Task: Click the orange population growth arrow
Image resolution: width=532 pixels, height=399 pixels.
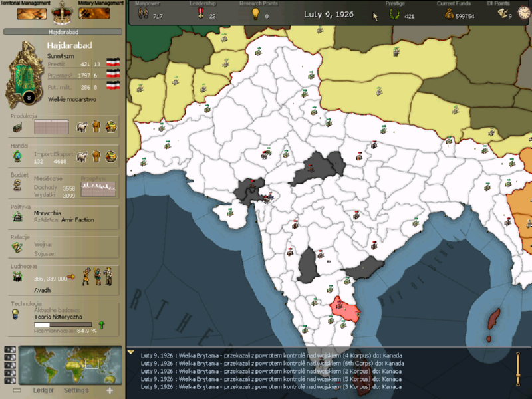Action: point(71,277)
